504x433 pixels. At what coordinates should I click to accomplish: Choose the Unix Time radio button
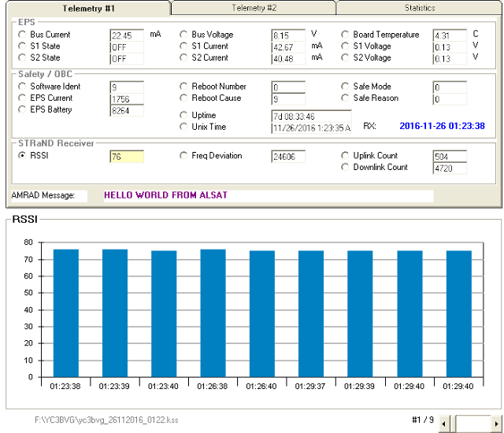pyautogui.click(x=183, y=127)
